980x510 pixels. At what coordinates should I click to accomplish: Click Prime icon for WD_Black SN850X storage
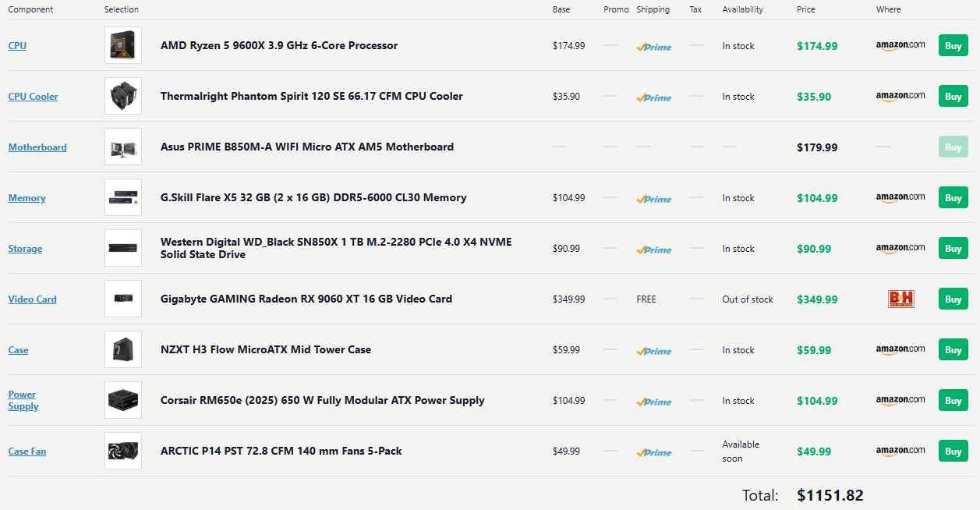(653, 249)
